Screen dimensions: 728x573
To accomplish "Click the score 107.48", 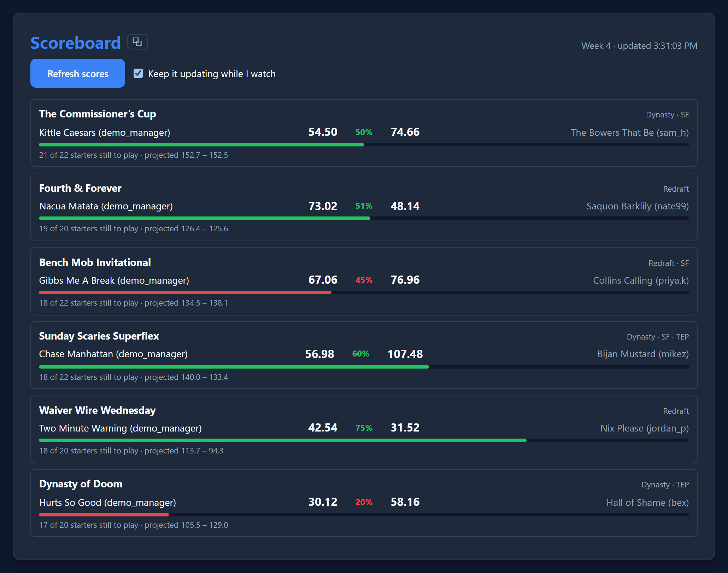I will 405,354.
